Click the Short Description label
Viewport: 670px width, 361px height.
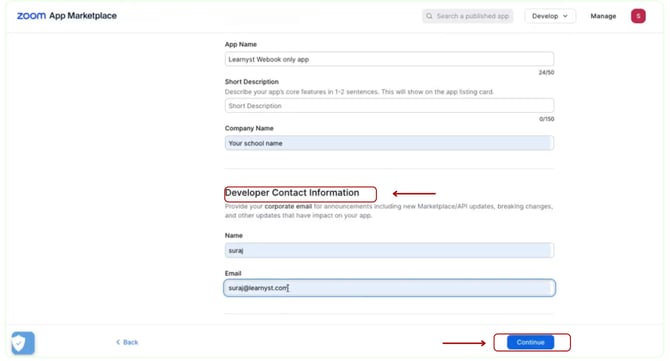pyautogui.click(x=252, y=82)
